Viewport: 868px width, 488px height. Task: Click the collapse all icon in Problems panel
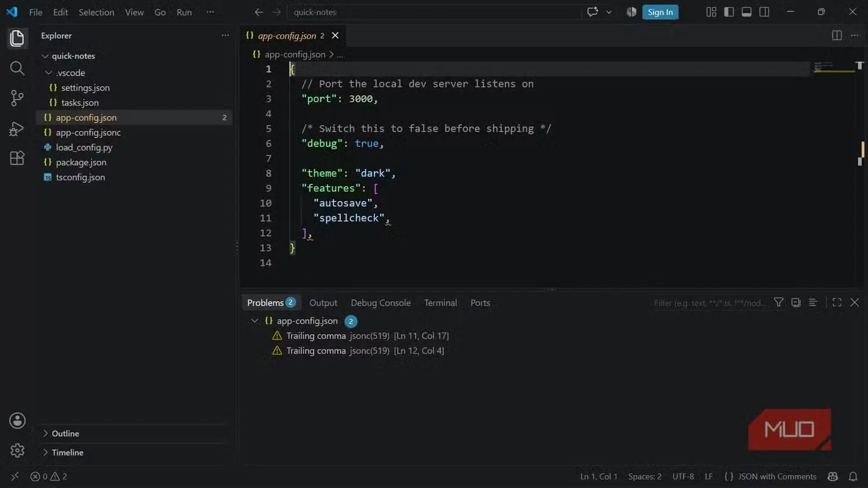tap(796, 302)
